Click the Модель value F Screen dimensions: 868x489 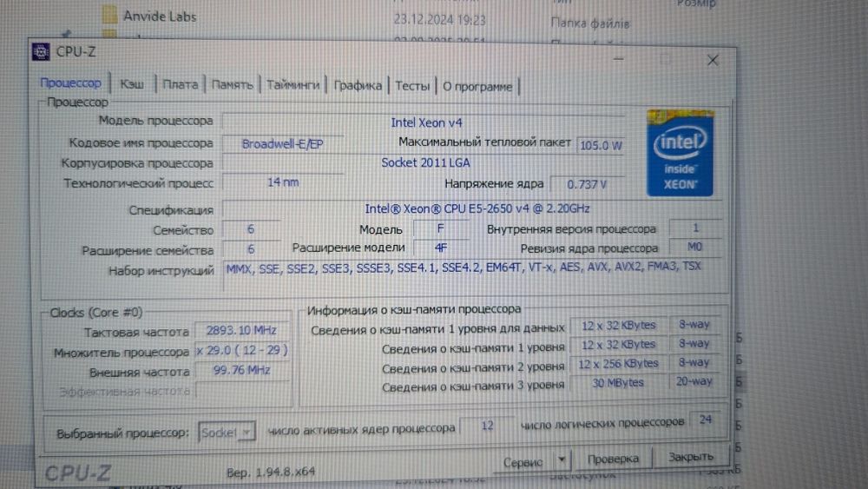(441, 228)
